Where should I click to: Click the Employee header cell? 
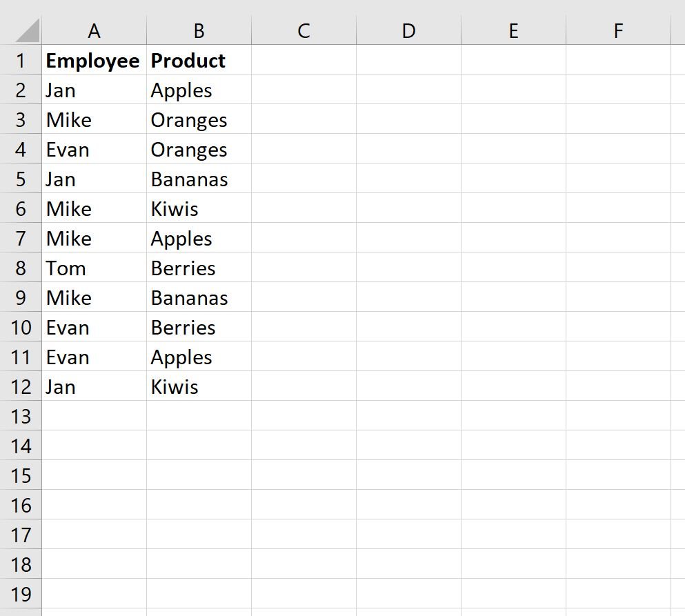pyautogui.click(x=94, y=60)
